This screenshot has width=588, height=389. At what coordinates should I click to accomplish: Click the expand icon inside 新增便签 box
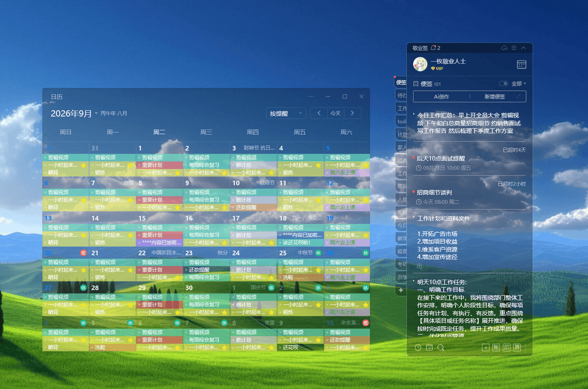click(x=518, y=97)
